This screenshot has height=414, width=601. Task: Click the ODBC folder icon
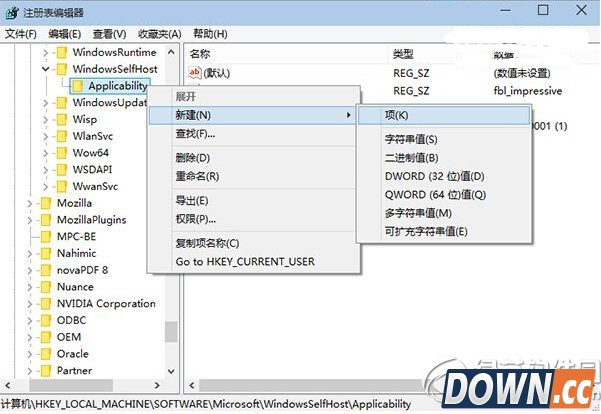pyautogui.click(x=46, y=320)
